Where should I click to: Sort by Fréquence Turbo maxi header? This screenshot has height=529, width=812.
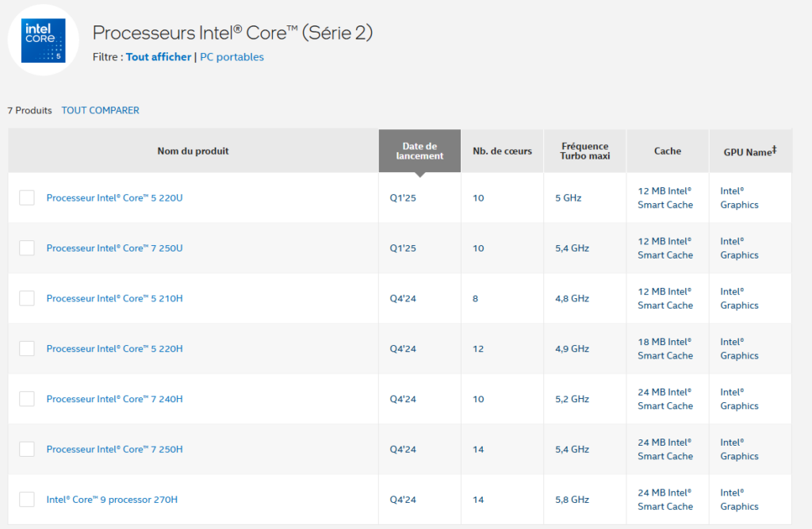(585, 151)
